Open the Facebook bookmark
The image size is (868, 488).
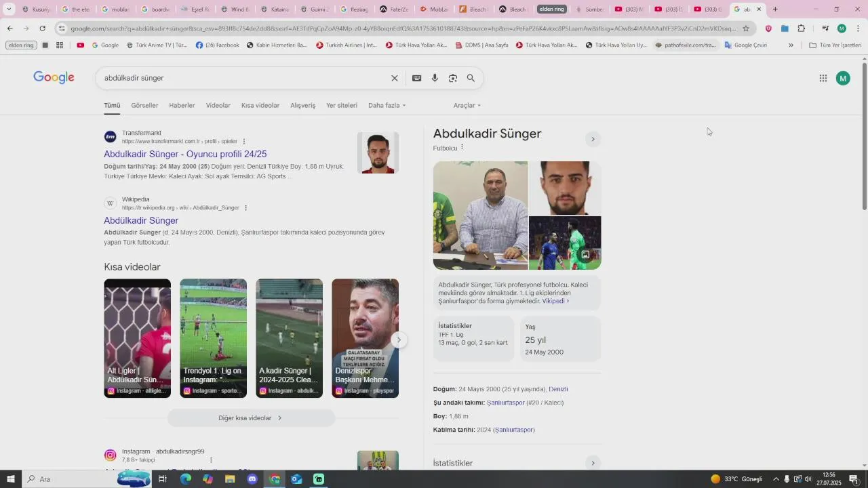(217, 45)
